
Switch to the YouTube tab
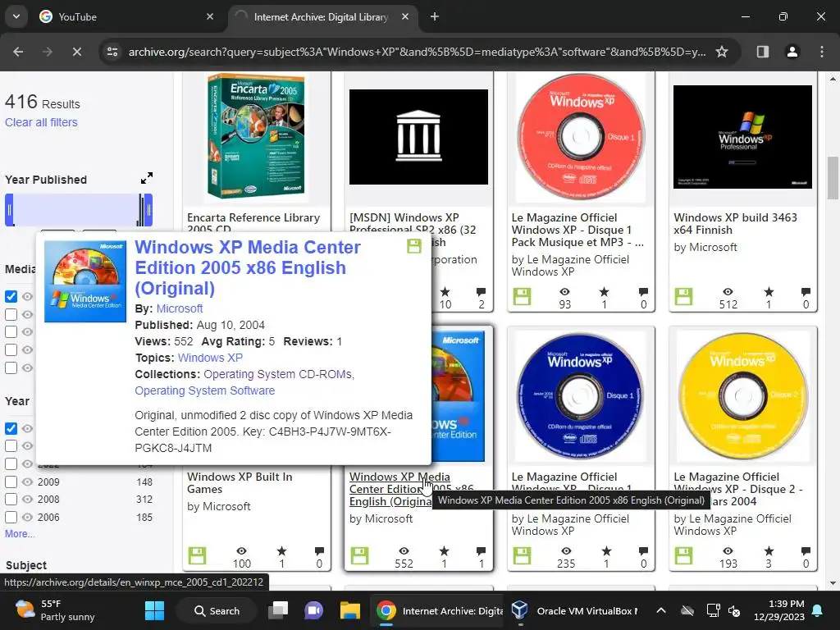pos(123,16)
